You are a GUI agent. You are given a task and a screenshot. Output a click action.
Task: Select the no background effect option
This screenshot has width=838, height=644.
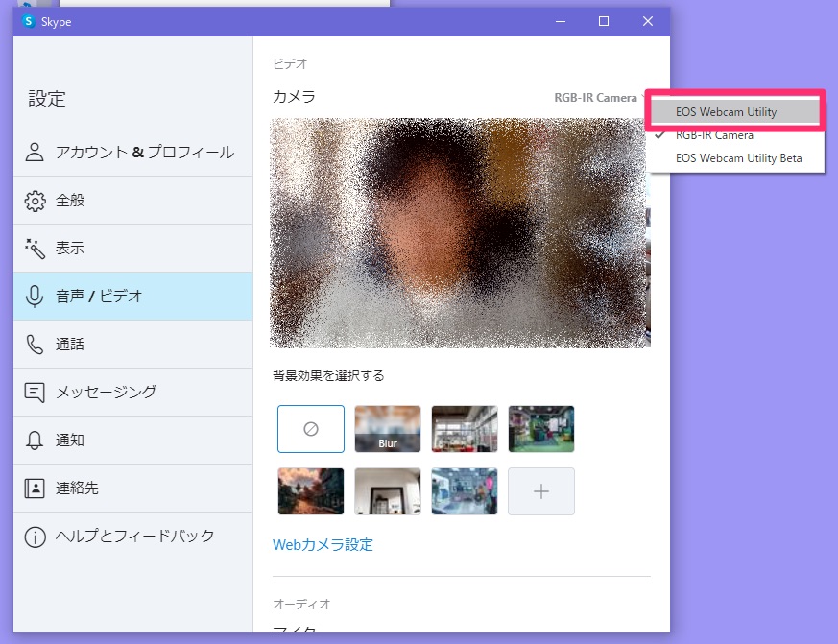click(311, 429)
